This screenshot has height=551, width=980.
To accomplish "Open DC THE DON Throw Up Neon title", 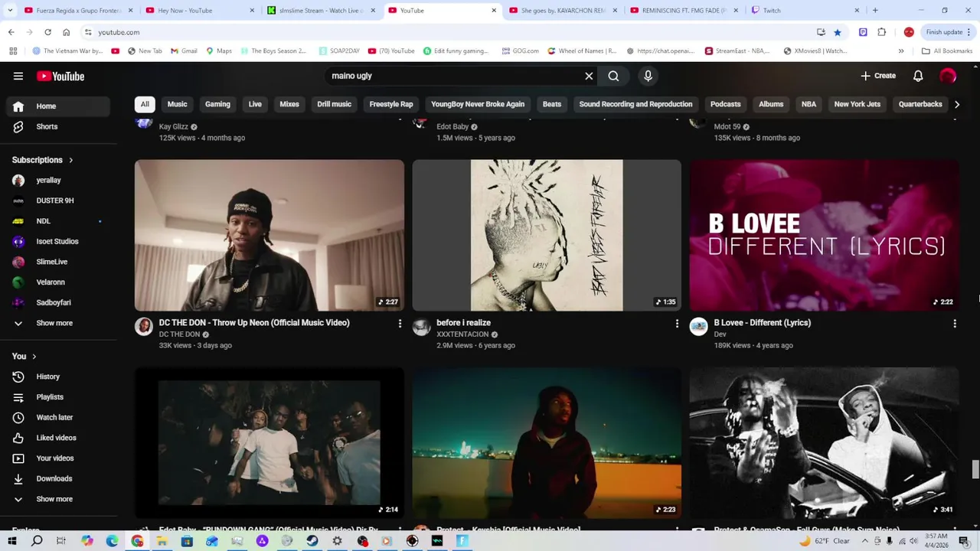I will (254, 323).
